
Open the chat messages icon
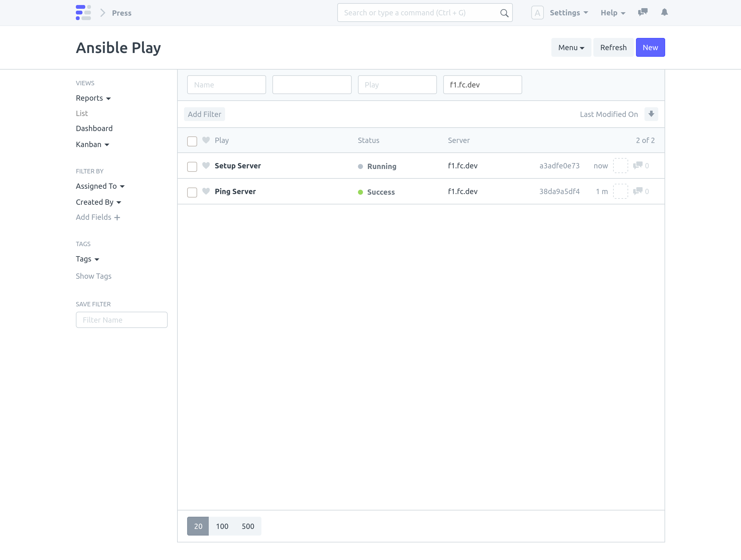[643, 13]
